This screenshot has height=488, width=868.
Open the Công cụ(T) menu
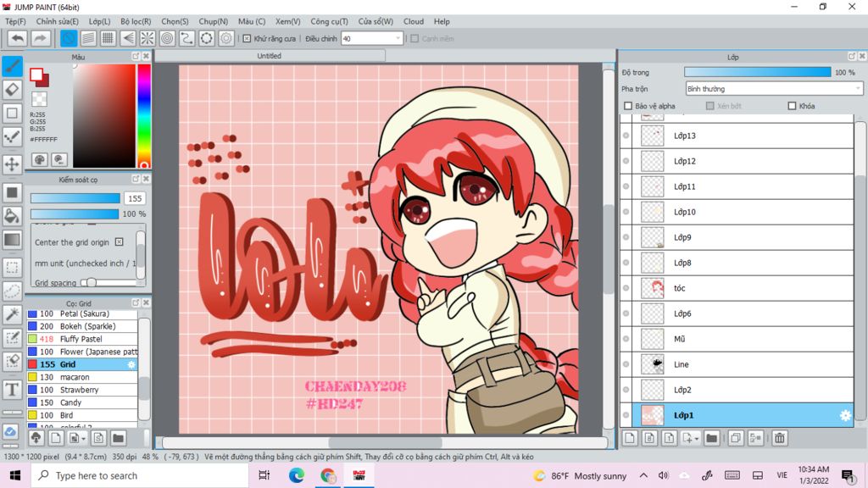tap(329, 21)
